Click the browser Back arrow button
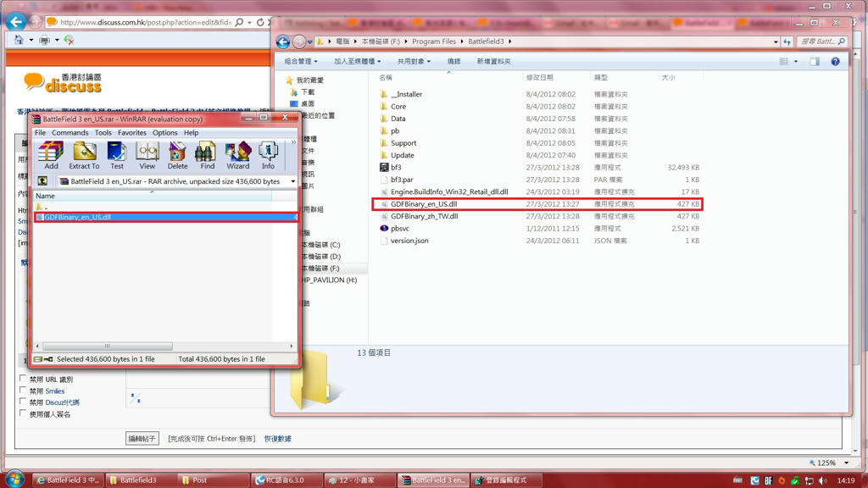The height and width of the screenshot is (488, 868). click(16, 21)
